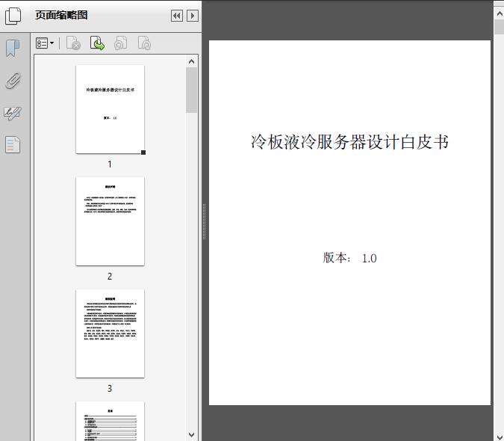Screen dimensions: 504x441
Task: Click document view scroll up arrow
Action: point(500,14)
